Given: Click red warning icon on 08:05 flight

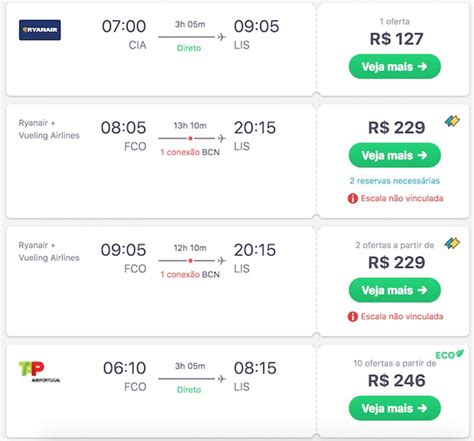Looking at the screenshot, I should [x=353, y=198].
